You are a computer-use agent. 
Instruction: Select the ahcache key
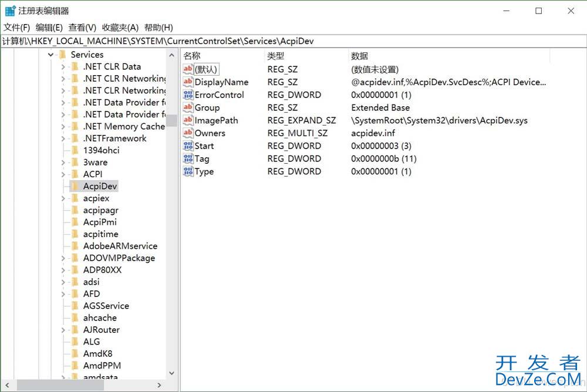(100, 318)
